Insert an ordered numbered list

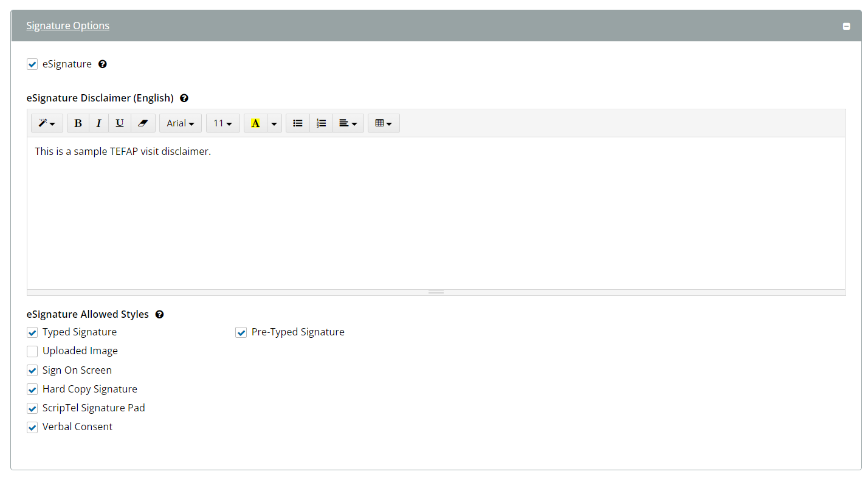(x=322, y=123)
